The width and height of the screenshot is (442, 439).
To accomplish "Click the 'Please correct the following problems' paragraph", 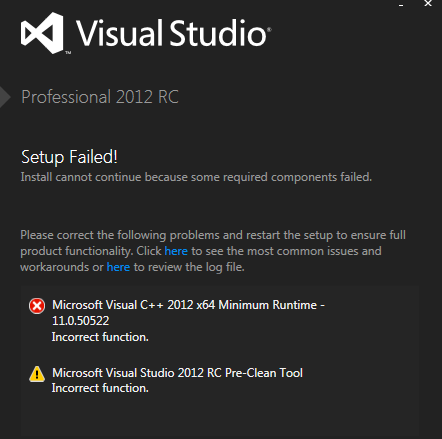I will (x=213, y=251).
